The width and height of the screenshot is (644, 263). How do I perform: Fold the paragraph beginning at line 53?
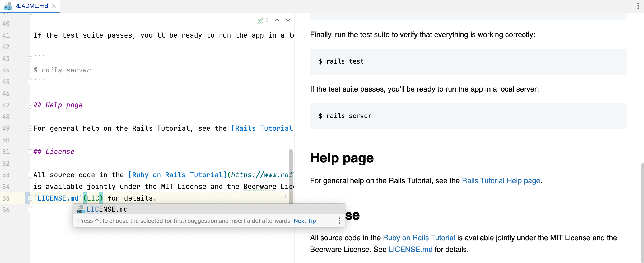click(30, 175)
